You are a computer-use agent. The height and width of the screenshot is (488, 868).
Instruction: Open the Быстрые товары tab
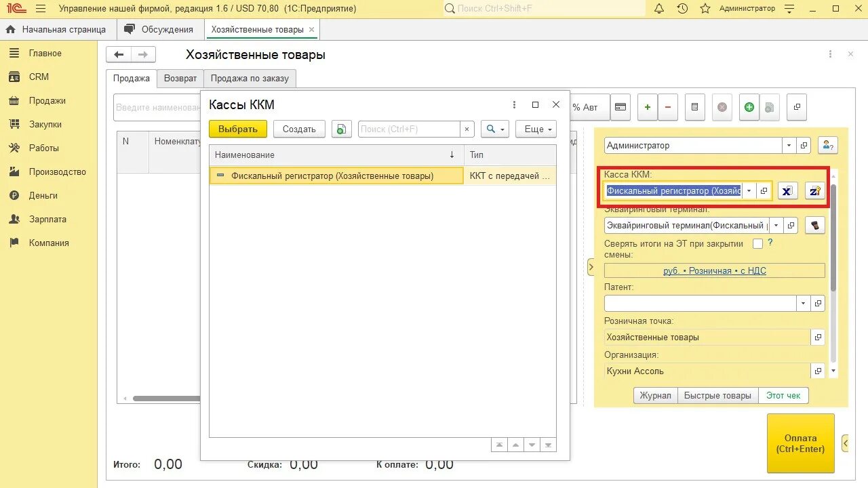pyautogui.click(x=717, y=395)
